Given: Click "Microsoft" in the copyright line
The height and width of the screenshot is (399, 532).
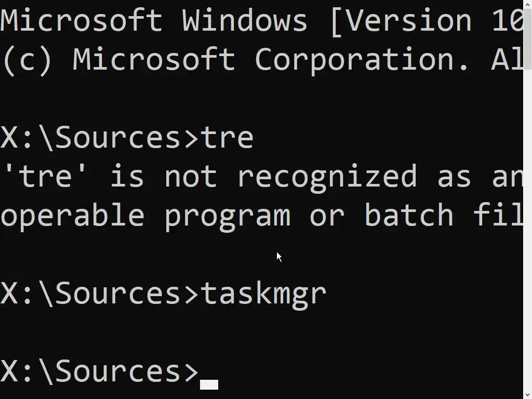Looking at the screenshot, I should coord(154,60).
